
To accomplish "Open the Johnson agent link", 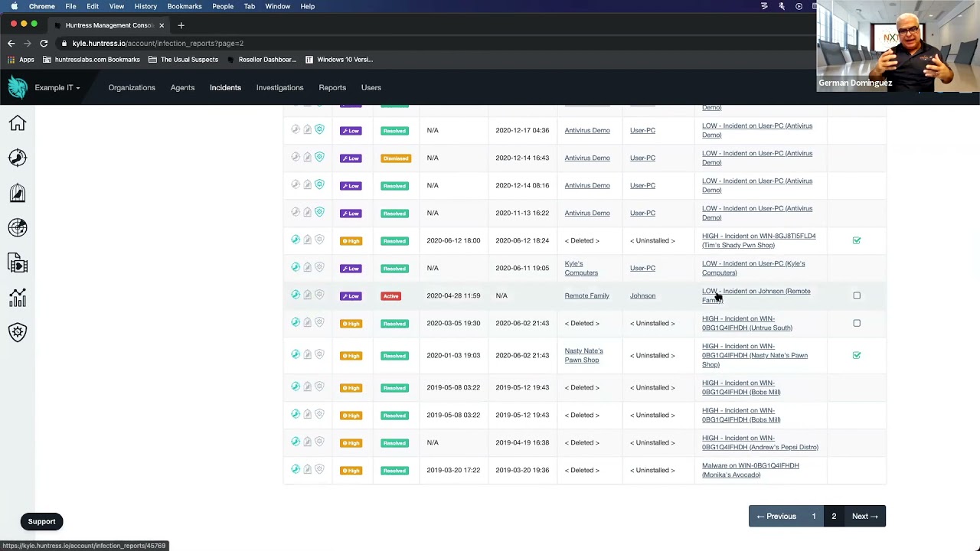I will [642, 295].
